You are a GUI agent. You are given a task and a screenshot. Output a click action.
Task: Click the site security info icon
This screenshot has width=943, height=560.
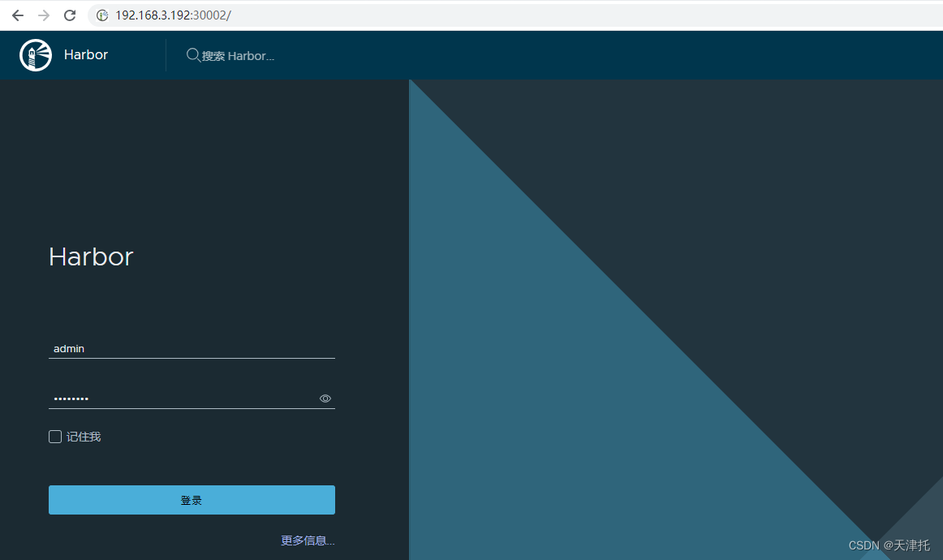pyautogui.click(x=102, y=15)
